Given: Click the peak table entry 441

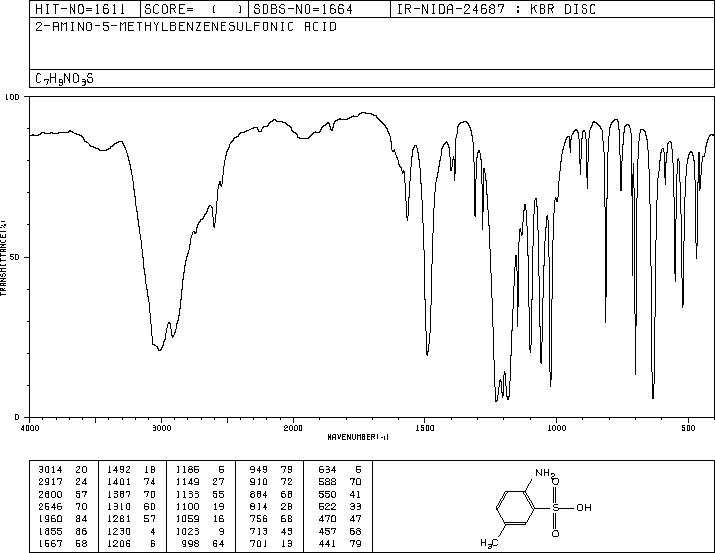Looking at the screenshot, I should [x=327, y=543].
